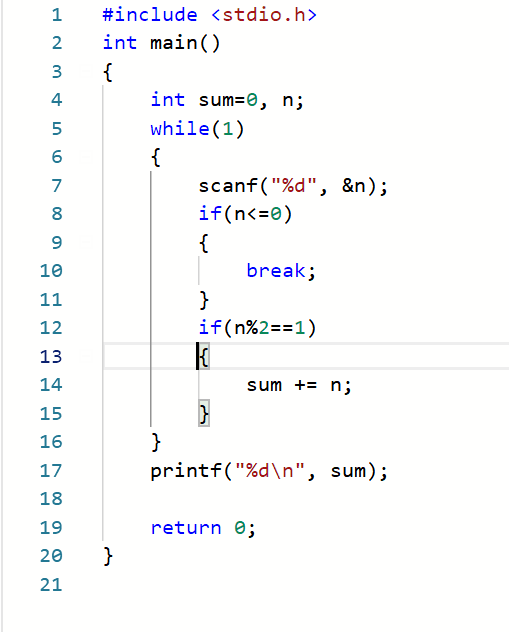
Task: Click line number 17 in the gutter
Action: [51, 471]
